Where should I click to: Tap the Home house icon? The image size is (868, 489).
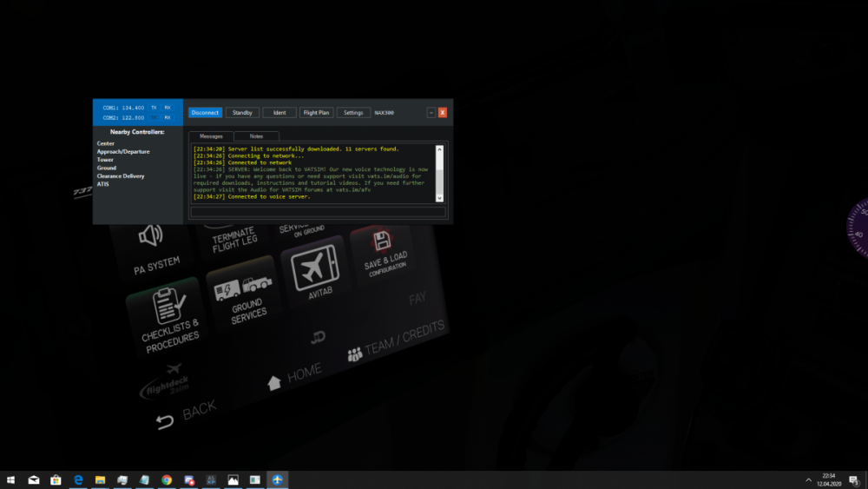pos(274,382)
